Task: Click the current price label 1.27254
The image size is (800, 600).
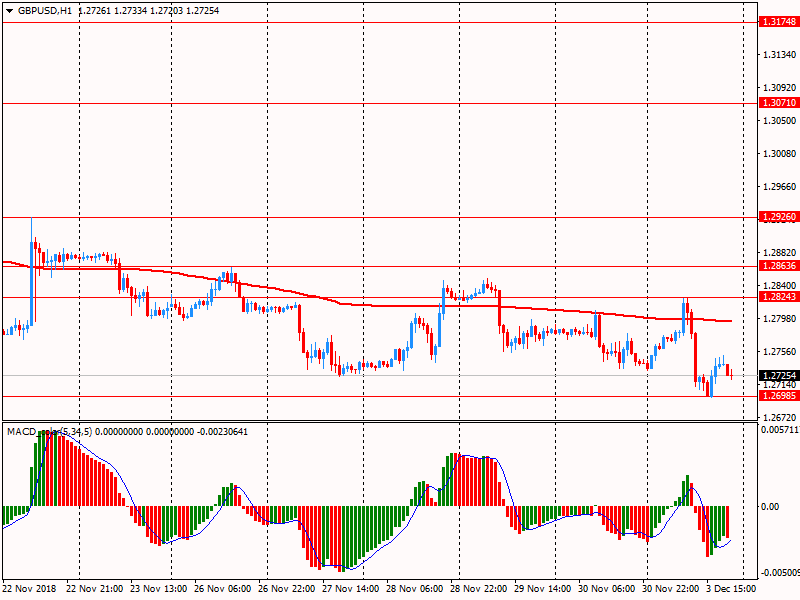Action: (x=778, y=376)
